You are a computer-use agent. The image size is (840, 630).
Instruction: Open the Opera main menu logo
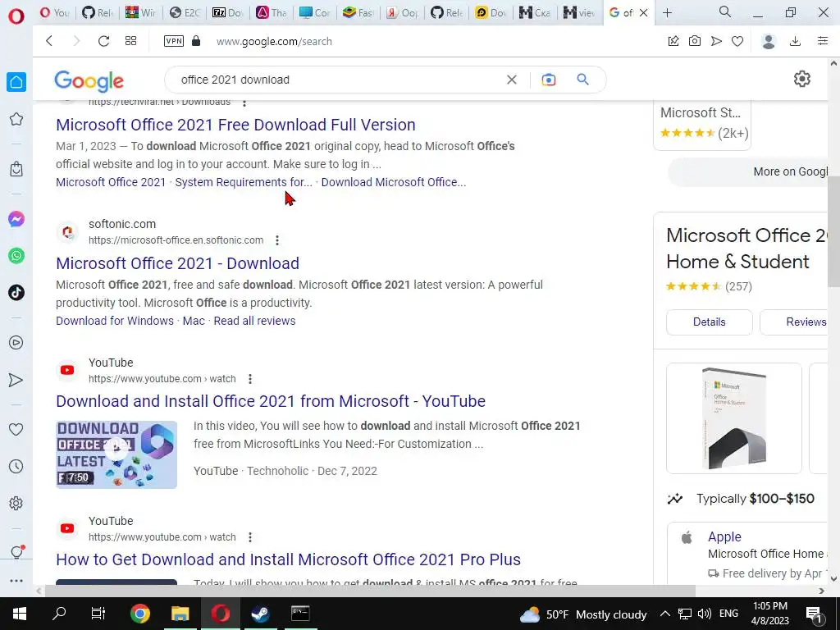click(x=16, y=16)
